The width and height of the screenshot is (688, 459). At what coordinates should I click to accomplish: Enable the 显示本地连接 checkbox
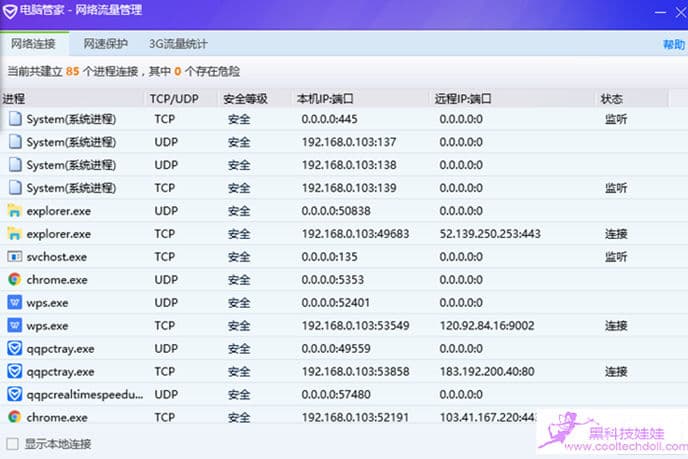tap(13, 444)
